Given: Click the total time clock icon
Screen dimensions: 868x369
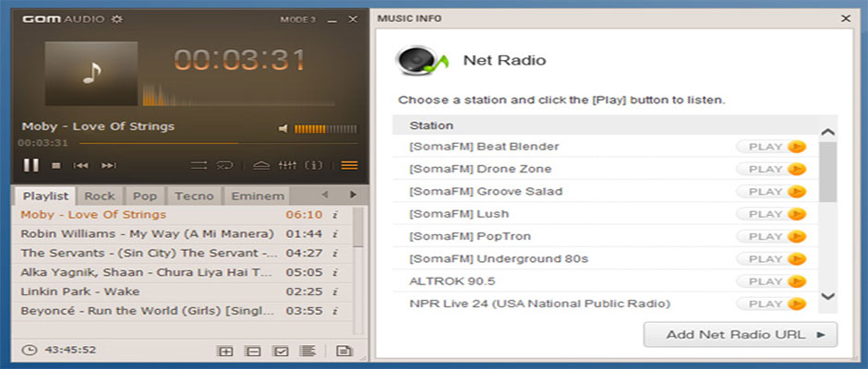Looking at the screenshot, I should point(30,351).
